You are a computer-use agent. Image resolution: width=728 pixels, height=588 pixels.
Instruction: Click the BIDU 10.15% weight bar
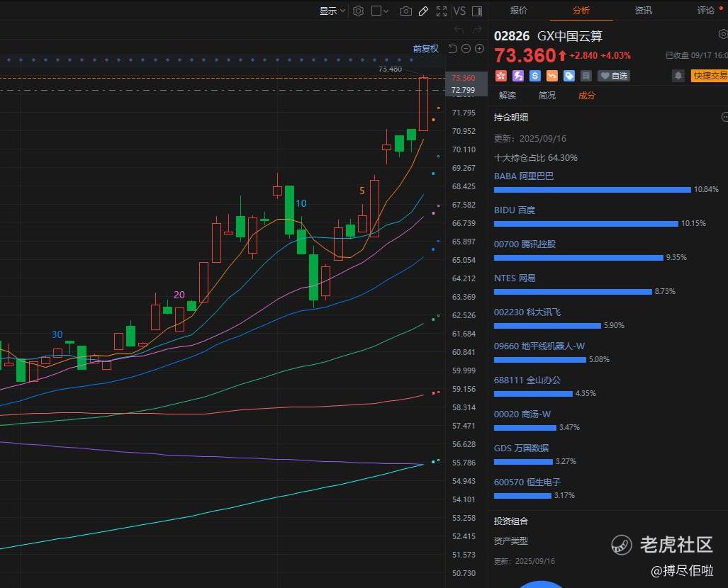pyautogui.click(x=586, y=224)
